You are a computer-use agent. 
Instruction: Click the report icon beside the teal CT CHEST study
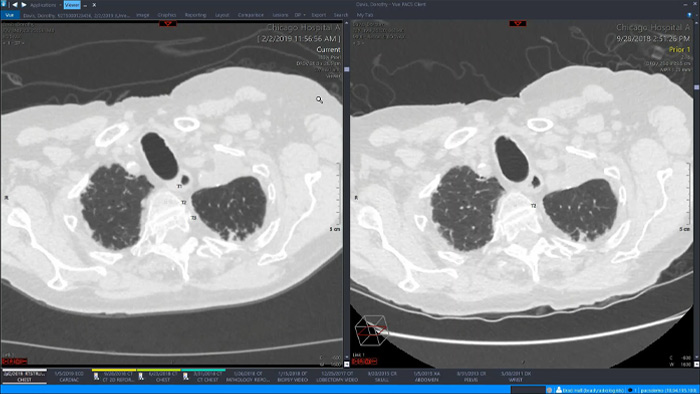(x=186, y=377)
